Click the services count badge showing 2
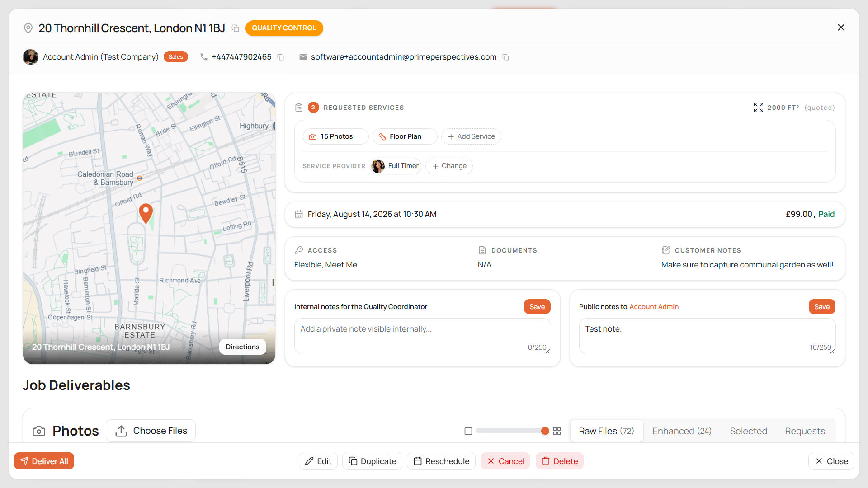The width and height of the screenshot is (868, 488). point(313,108)
